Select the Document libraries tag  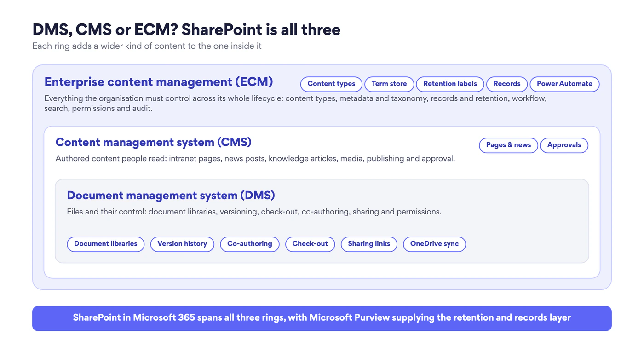click(x=106, y=244)
